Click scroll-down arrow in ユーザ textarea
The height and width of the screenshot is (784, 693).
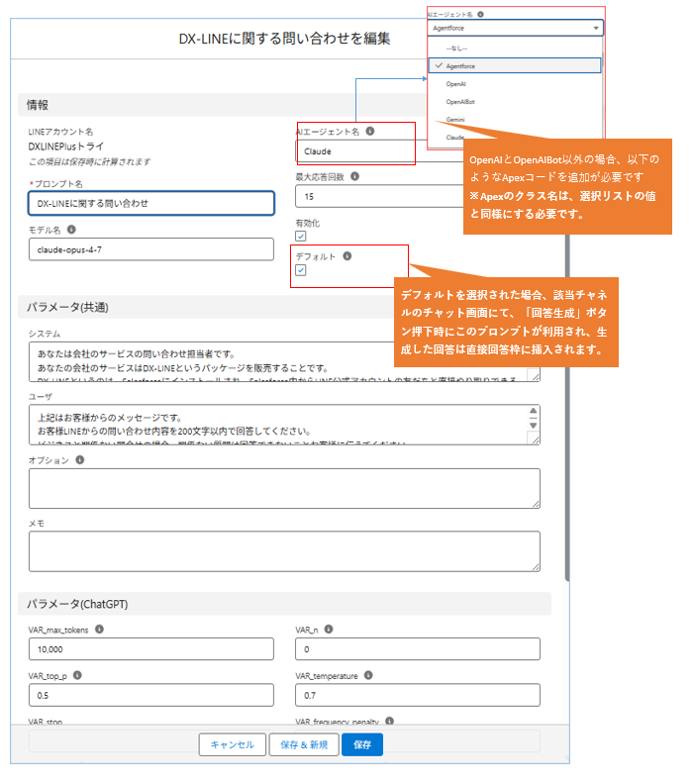(534, 426)
